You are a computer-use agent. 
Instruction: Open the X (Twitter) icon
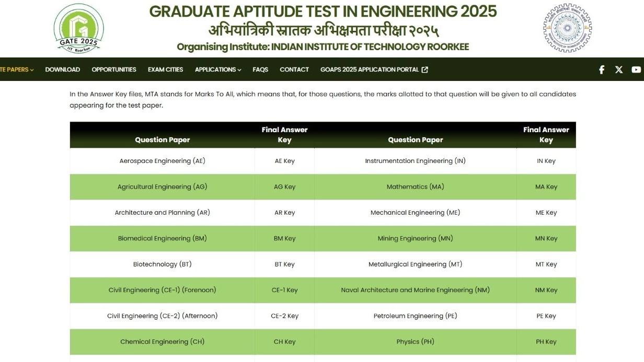coord(618,69)
